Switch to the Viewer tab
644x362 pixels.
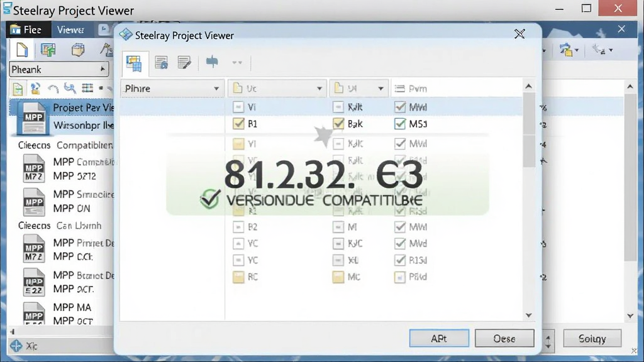70,30
